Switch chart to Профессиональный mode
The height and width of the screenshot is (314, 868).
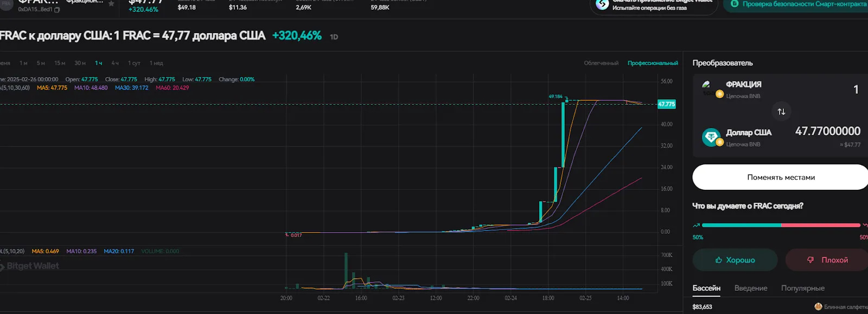(x=653, y=63)
